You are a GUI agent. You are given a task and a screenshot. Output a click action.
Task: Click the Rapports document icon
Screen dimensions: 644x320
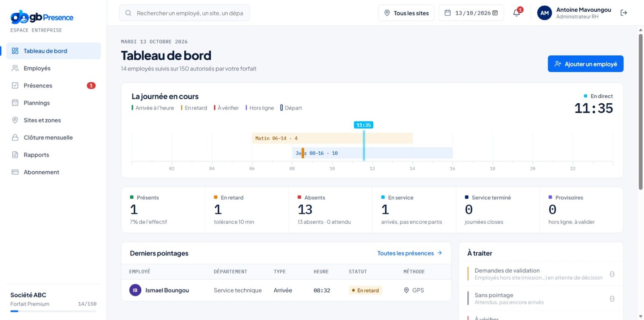15,155
